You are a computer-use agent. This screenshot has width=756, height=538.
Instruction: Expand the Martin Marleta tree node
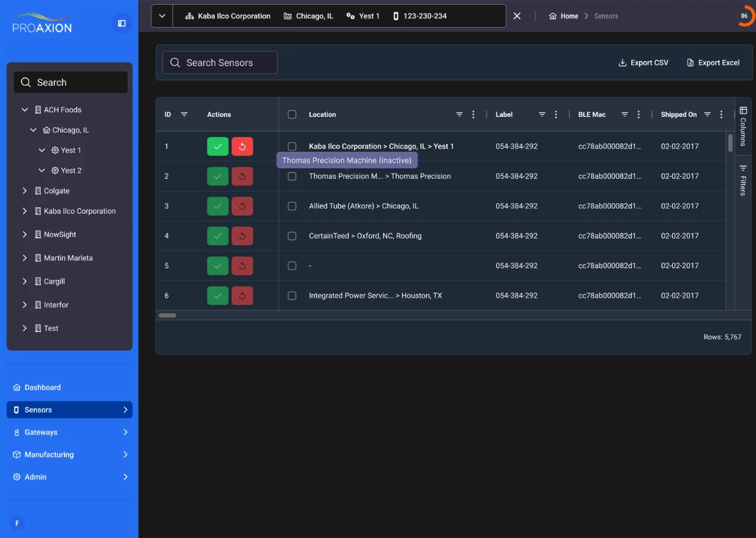tap(25, 258)
